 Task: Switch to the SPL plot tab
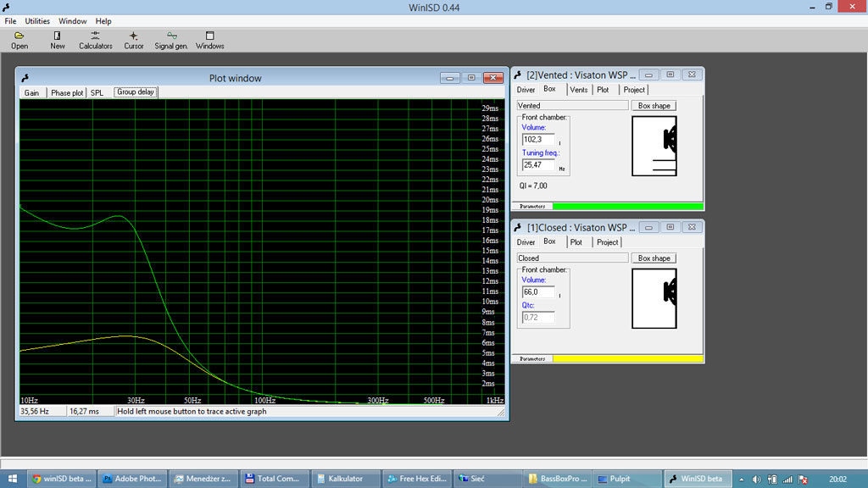(97, 93)
